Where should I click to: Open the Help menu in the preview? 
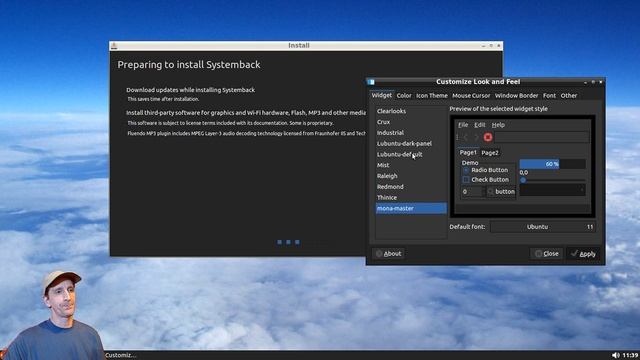pyautogui.click(x=498, y=125)
